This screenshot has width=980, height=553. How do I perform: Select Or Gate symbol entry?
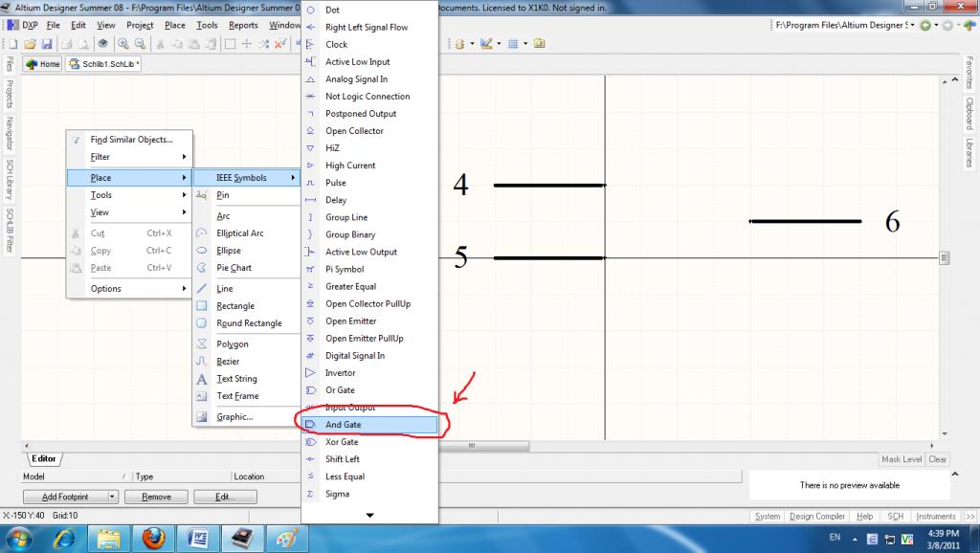(x=368, y=390)
